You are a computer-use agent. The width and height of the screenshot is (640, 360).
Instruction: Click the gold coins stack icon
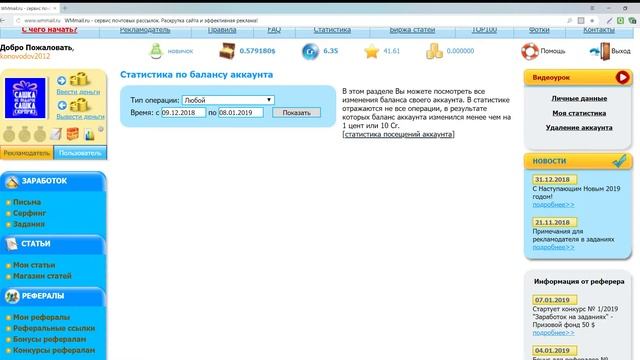(x=434, y=51)
